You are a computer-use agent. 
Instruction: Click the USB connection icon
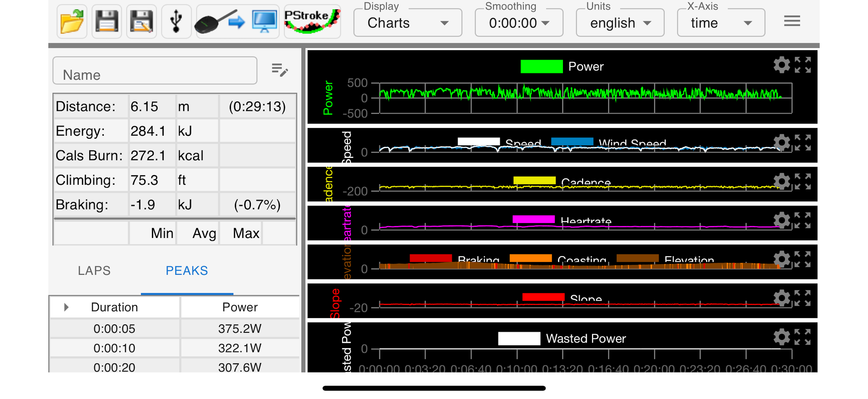tap(176, 21)
